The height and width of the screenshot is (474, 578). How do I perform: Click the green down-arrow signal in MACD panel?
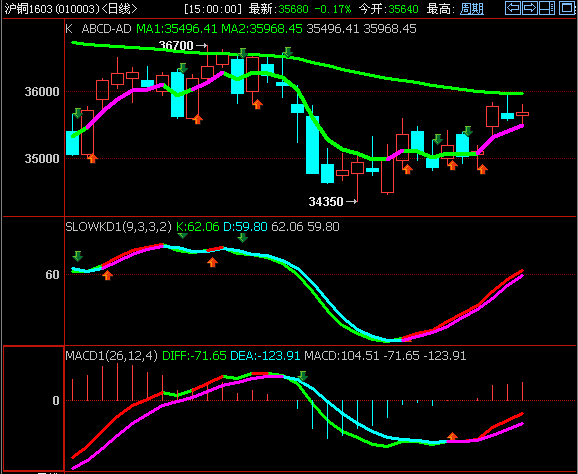click(x=303, y=376)
